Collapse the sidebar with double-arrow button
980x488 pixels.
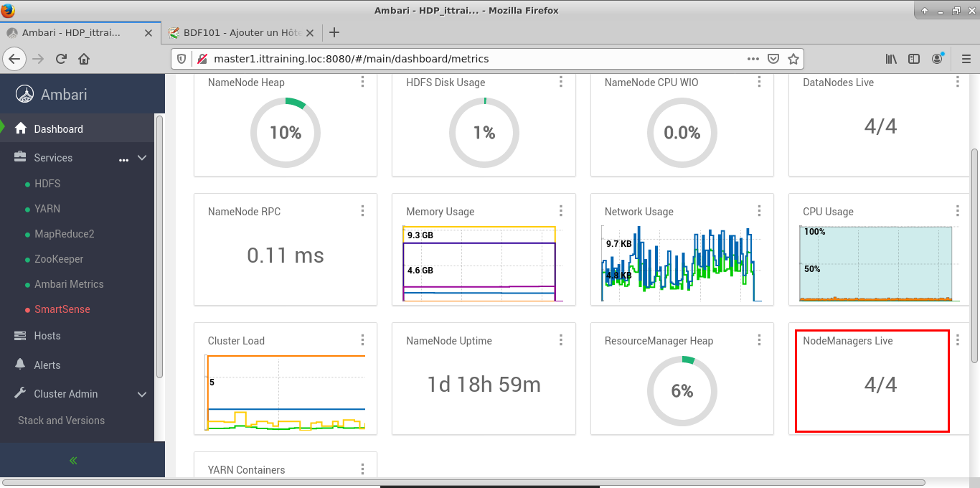[73, 461]
